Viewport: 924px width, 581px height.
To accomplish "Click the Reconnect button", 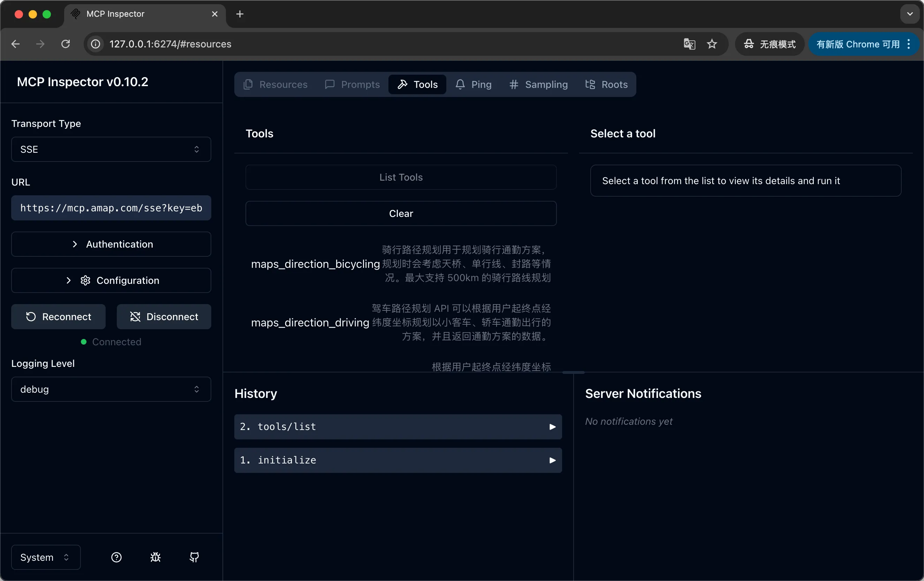I will (x=58, y=317).
